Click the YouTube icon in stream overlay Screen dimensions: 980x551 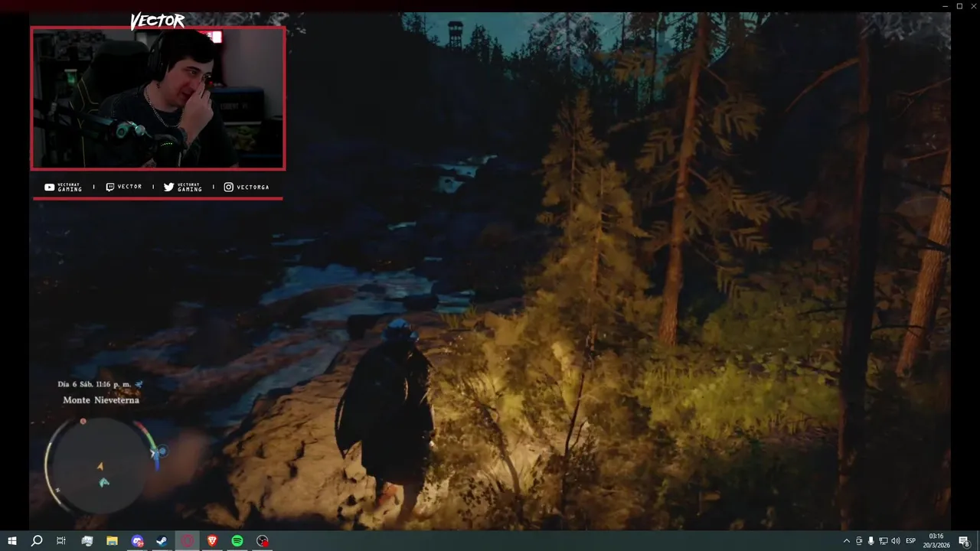pyautogui.click(x=50, y=187)
